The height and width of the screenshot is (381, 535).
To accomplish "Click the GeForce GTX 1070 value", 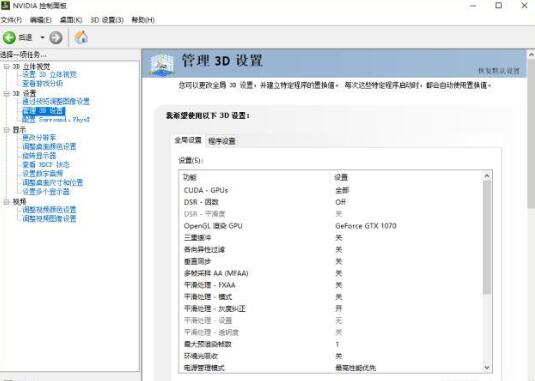I will click(366, 226).
